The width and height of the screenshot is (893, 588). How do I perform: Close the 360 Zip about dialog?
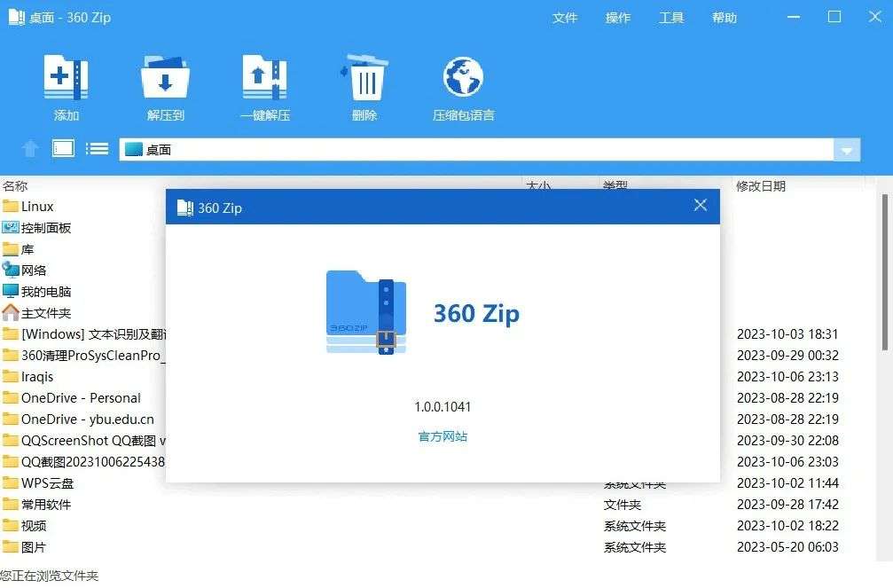700,205
